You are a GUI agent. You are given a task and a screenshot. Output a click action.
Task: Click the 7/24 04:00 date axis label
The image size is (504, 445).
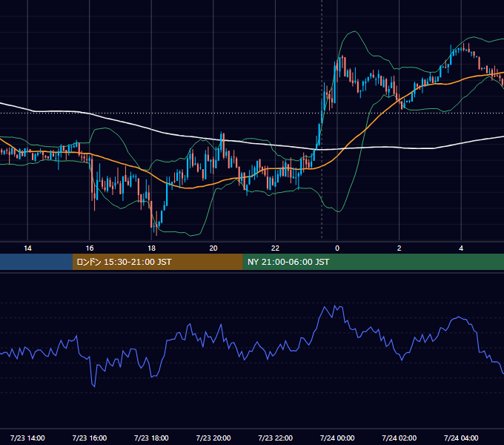(461, 438)
